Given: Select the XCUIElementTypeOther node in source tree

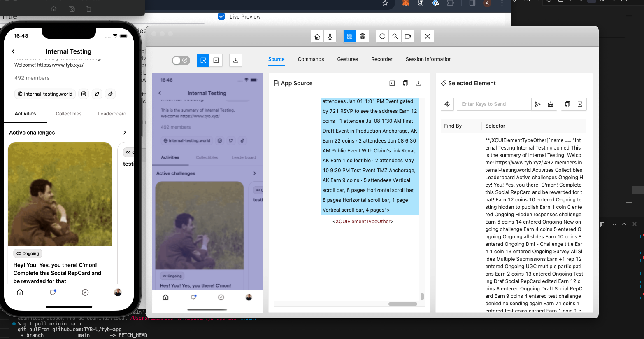Looking at the screenshot, I should pos(363,222).
